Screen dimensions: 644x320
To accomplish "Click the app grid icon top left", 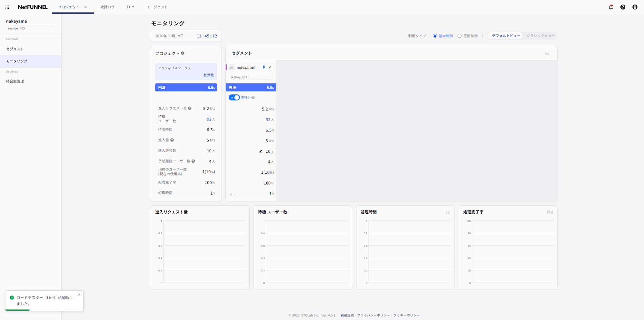I will [x=7, y=7].
